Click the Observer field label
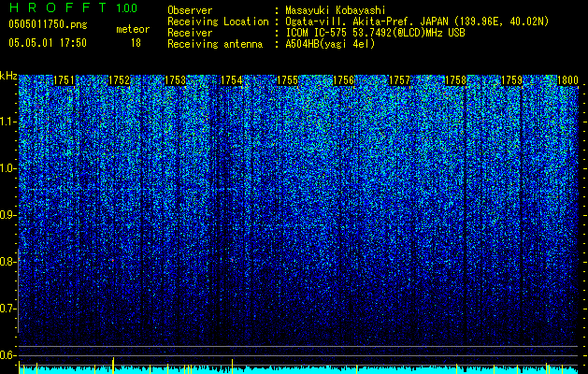The height and width of the screenshot is (374, 588). [190, 10]
